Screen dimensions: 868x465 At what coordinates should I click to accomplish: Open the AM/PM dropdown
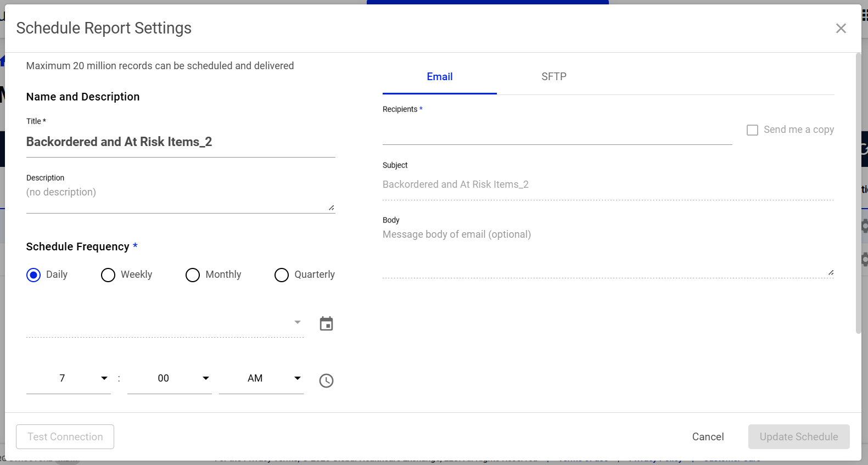pyautogui.click(x=261, y=378)
